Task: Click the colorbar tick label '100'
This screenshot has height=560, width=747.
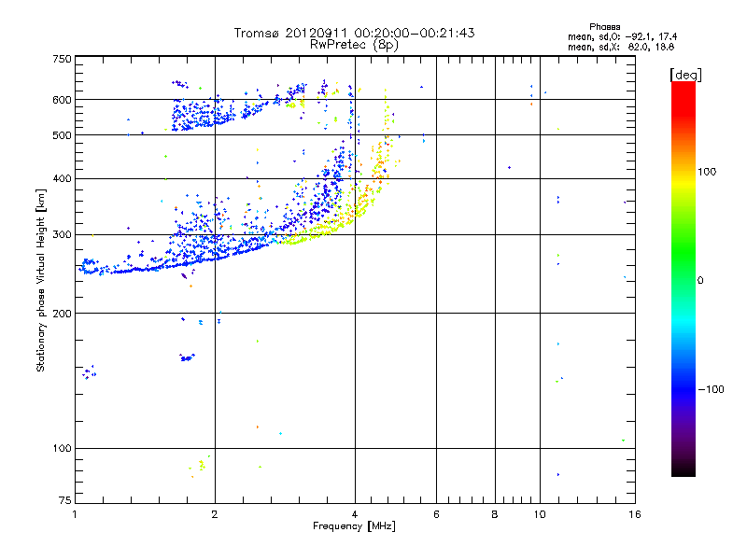Action: 707,172
